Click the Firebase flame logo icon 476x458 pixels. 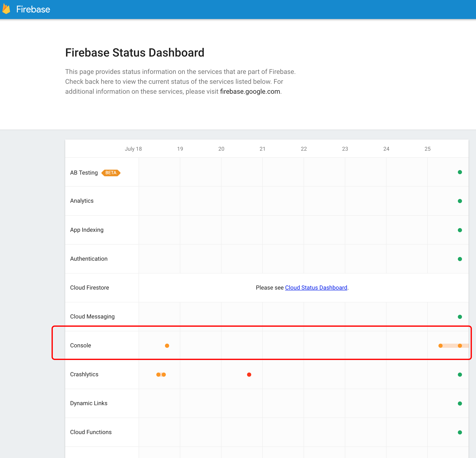[x=6, y=9]
